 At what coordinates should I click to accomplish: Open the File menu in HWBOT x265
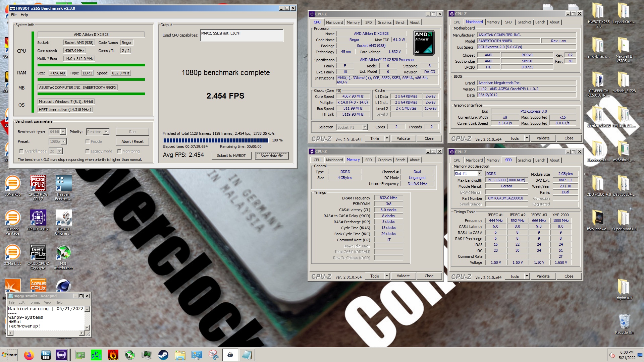pos(14,15)
